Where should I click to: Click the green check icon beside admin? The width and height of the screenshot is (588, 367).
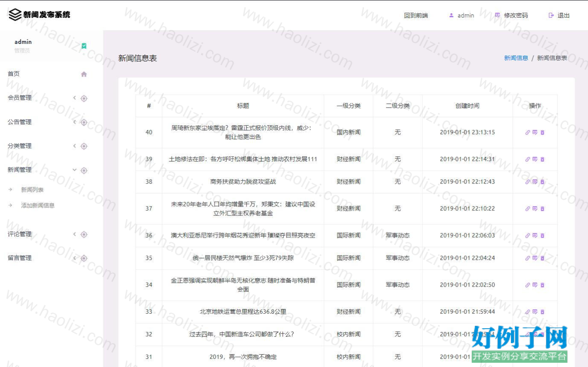pos(84,46)
